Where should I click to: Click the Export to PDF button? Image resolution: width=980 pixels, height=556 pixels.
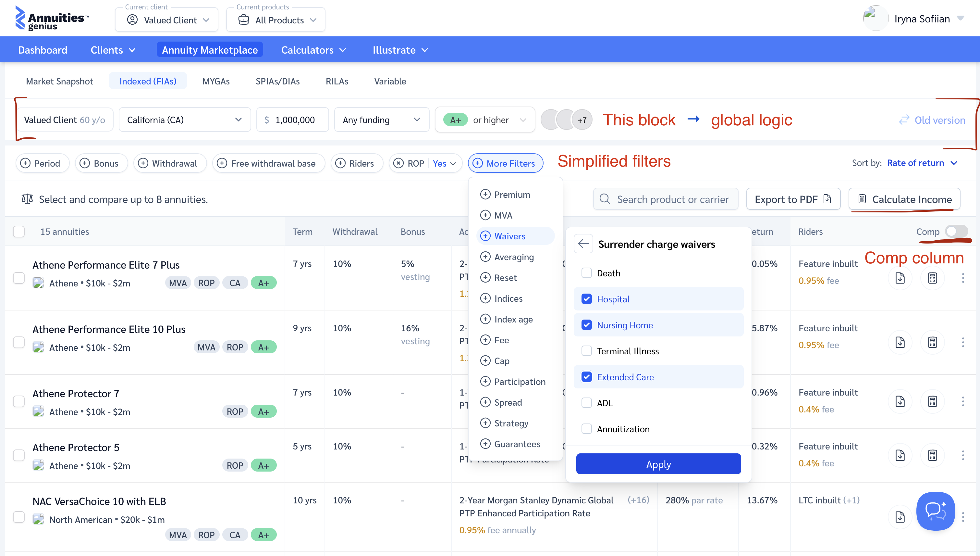point(793,199)
